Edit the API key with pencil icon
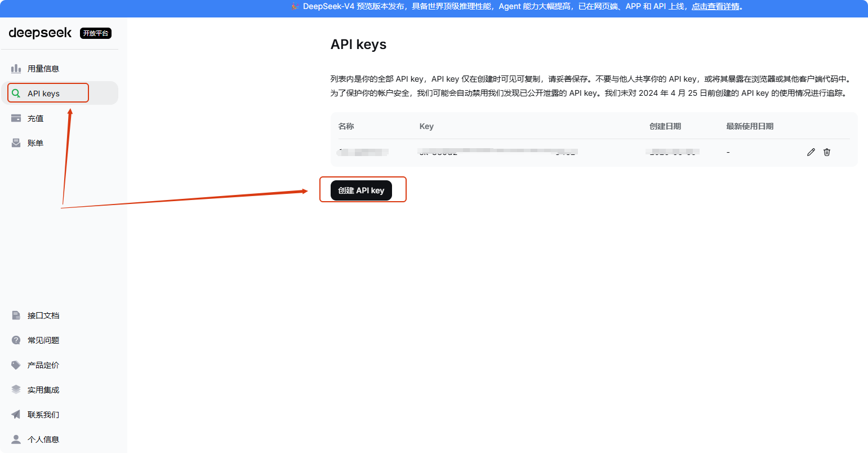Viewport: 868px width, 453px height. pos(811,152)
